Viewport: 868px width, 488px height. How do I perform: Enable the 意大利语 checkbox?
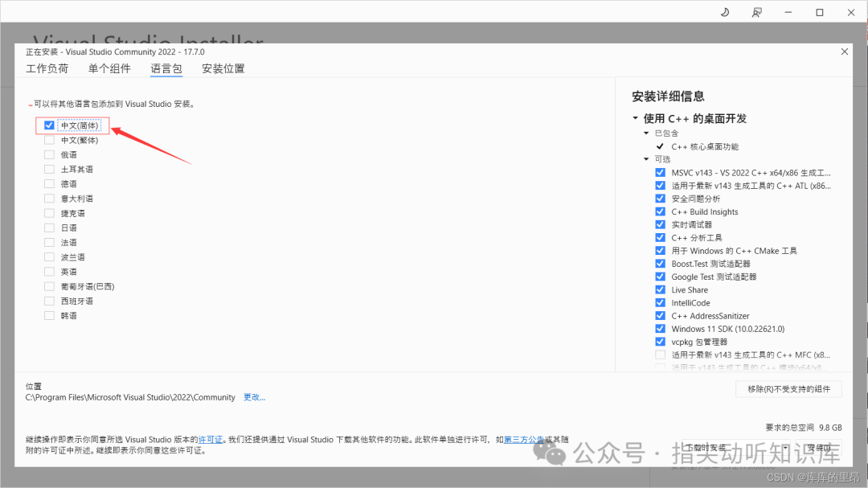click(49, 199)
